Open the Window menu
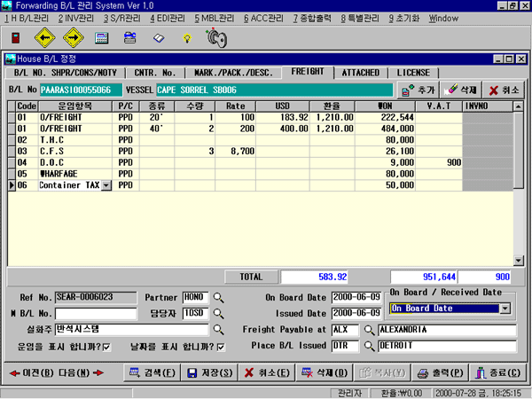 click(x=443, y=19)
